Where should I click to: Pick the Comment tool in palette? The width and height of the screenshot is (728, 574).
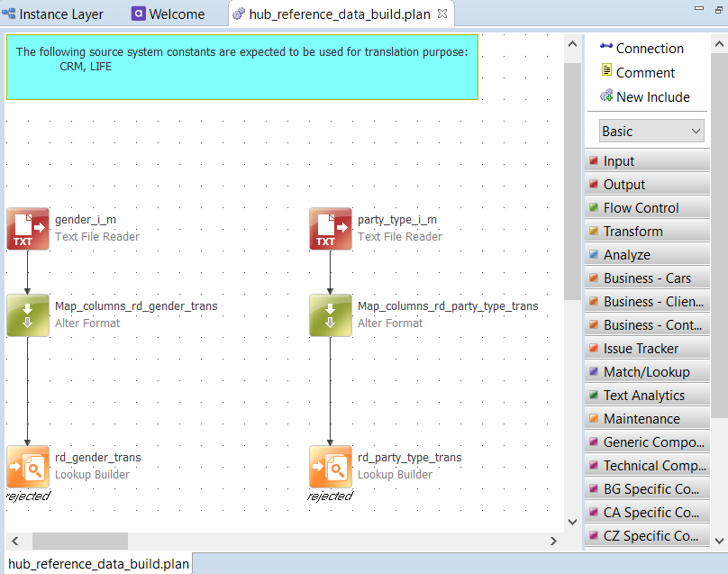pyautogui.click(x=637, y=73)
